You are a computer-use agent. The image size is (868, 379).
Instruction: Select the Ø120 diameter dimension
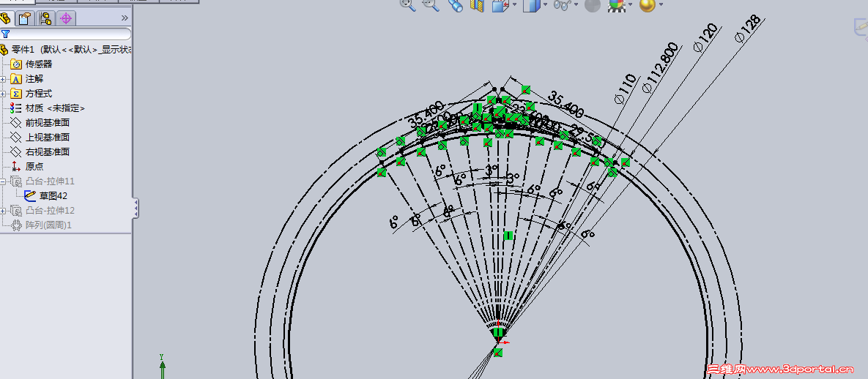point(706,39)
